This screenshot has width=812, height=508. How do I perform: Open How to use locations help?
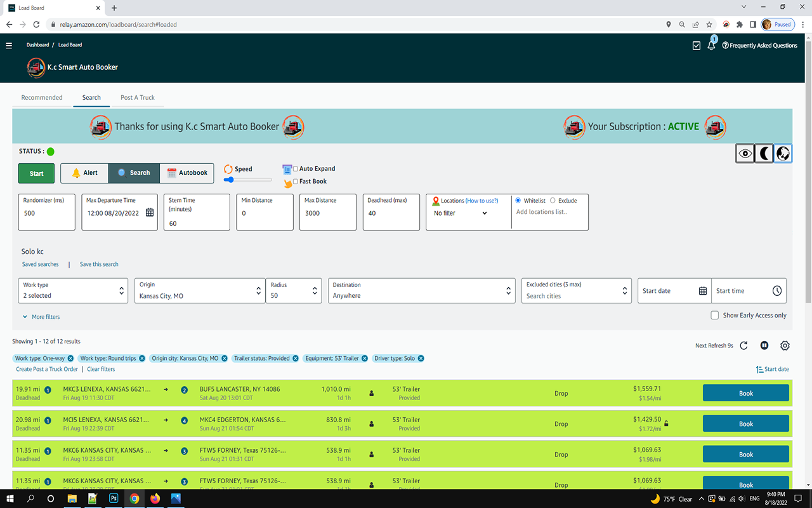[482, 201]
